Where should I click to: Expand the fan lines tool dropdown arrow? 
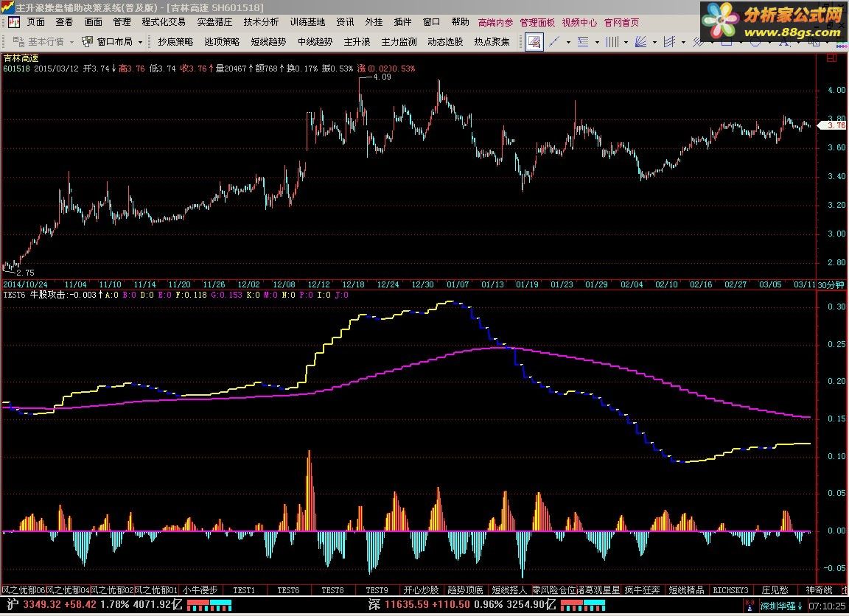coord(654,42)
